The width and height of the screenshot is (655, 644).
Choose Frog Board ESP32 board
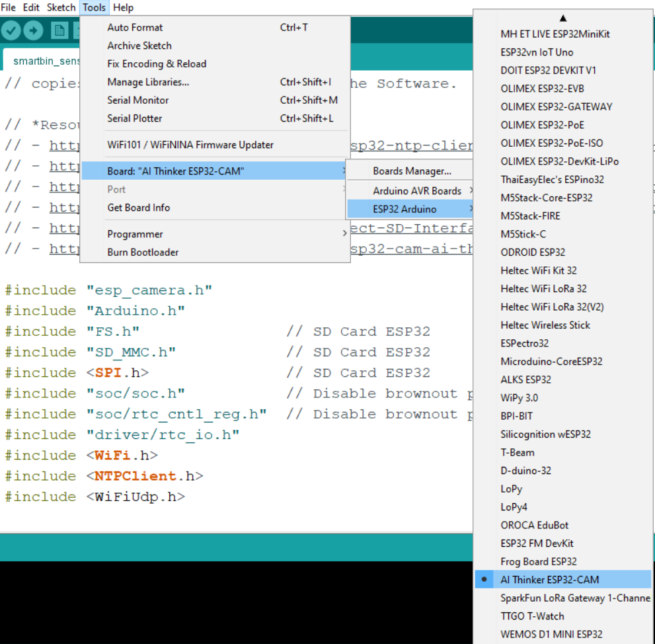(562, 561)
